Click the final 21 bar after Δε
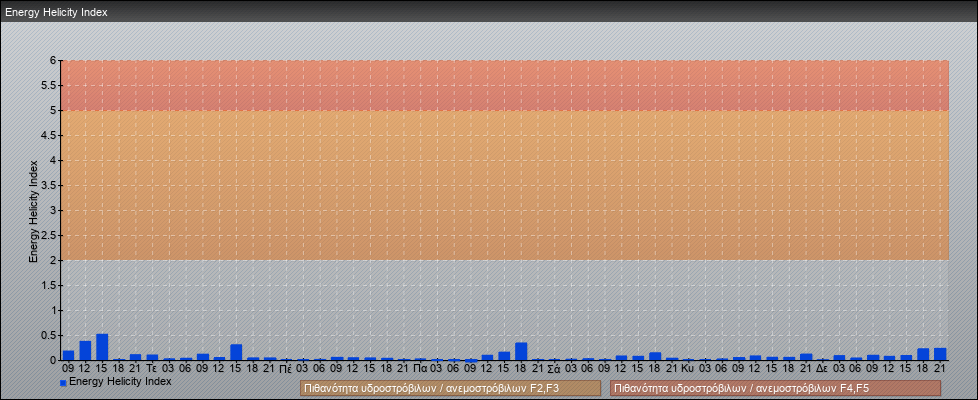The height and width of the screenshot is (400, 978). [940, 354]
